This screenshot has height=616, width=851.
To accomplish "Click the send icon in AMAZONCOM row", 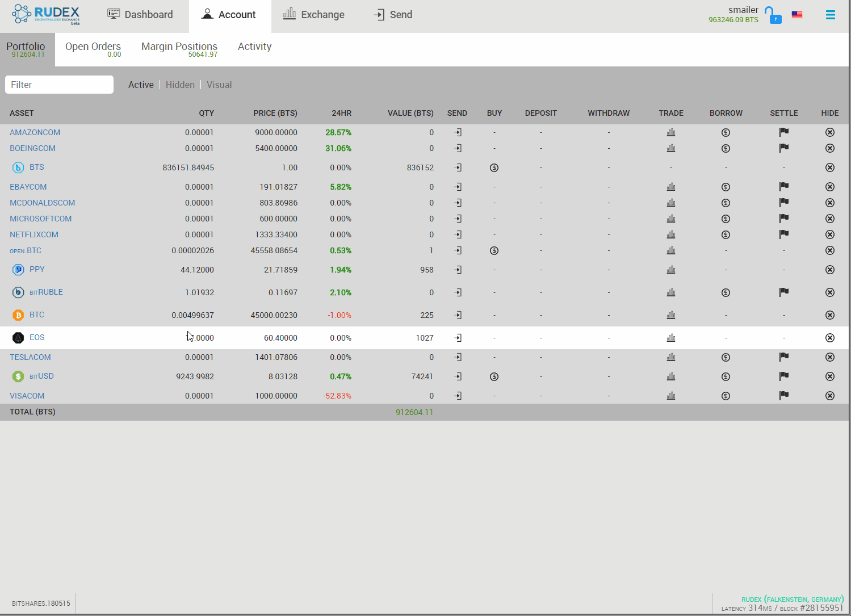I will pos(458,132).
